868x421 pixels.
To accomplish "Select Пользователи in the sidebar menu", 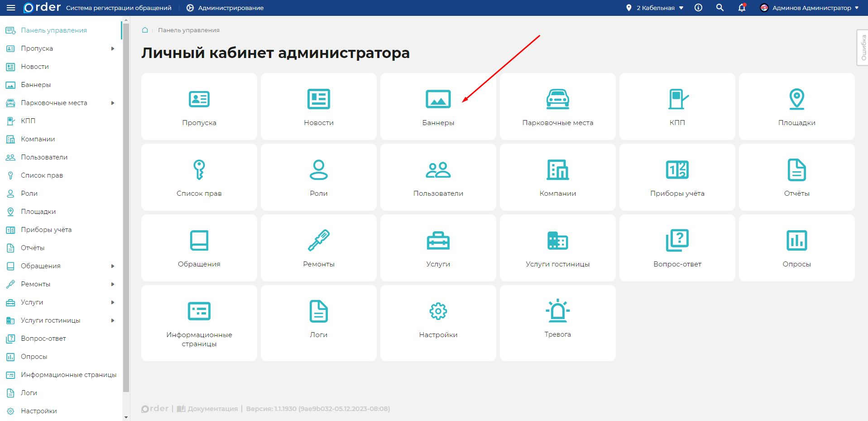I will 44,157.
